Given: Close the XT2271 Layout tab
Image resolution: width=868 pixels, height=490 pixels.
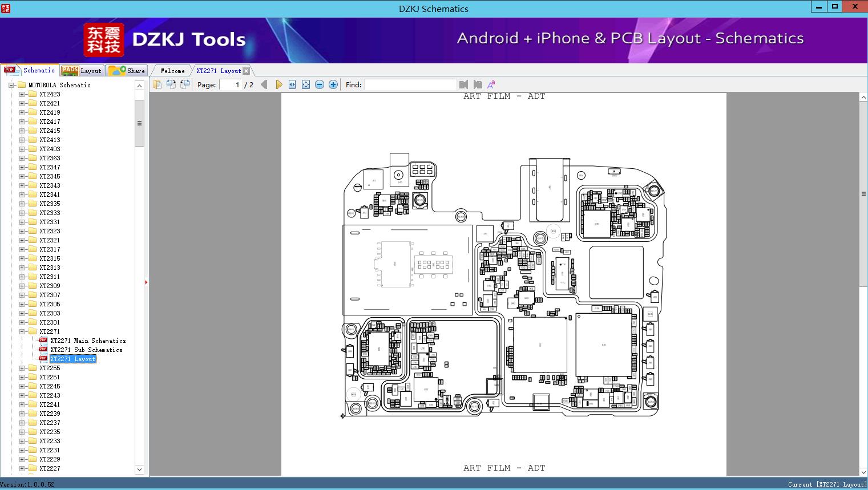Looking at the screenshot, I should [247, 71].
